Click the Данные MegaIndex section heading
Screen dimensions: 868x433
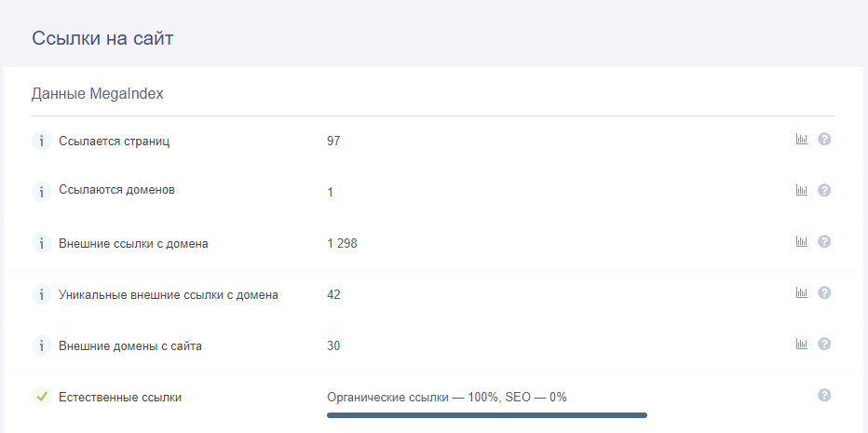coord(98,93)
